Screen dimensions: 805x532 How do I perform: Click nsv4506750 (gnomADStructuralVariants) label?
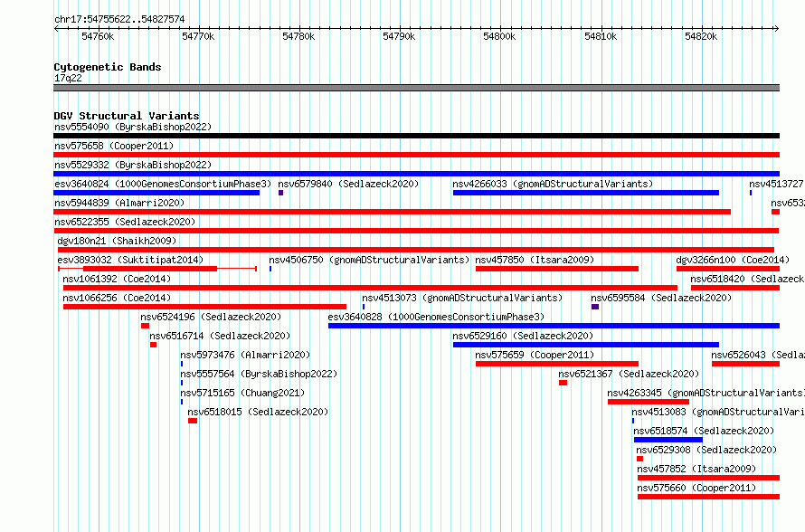click(x=370, y=260)
